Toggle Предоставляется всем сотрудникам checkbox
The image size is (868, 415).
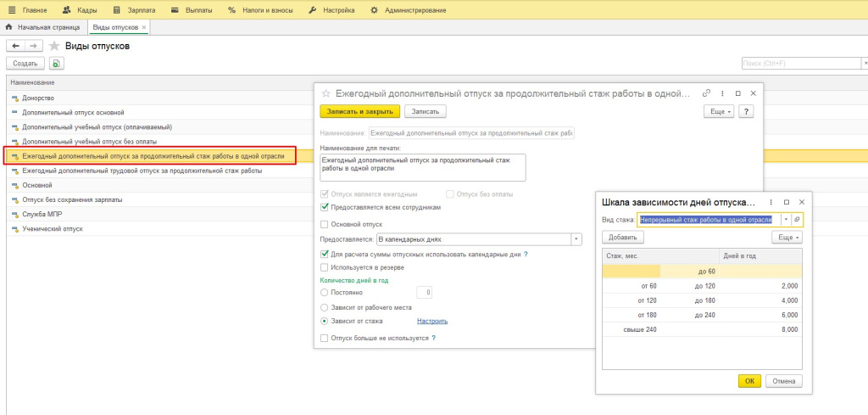click(x=325, y=206)
